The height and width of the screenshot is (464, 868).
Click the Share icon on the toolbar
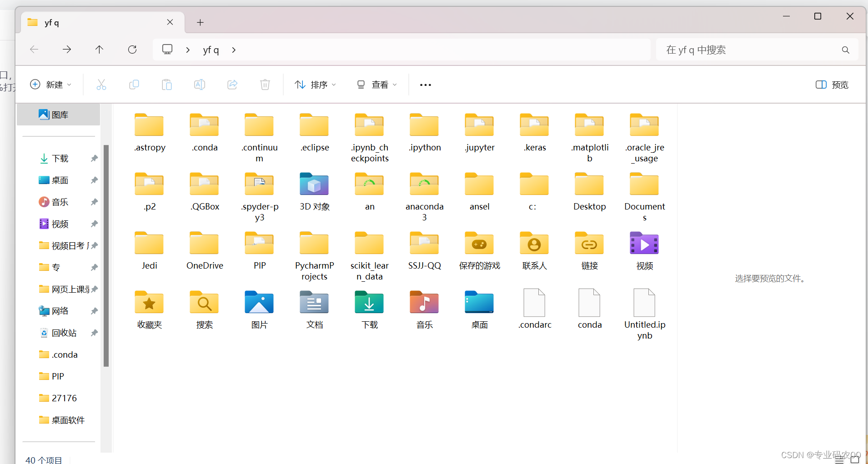pos(232,85)
